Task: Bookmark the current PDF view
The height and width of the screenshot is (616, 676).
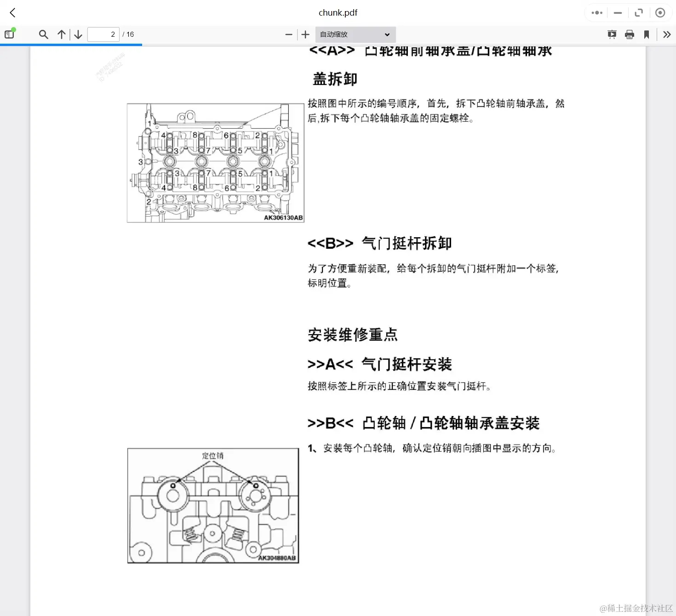Action: (647, 34)
